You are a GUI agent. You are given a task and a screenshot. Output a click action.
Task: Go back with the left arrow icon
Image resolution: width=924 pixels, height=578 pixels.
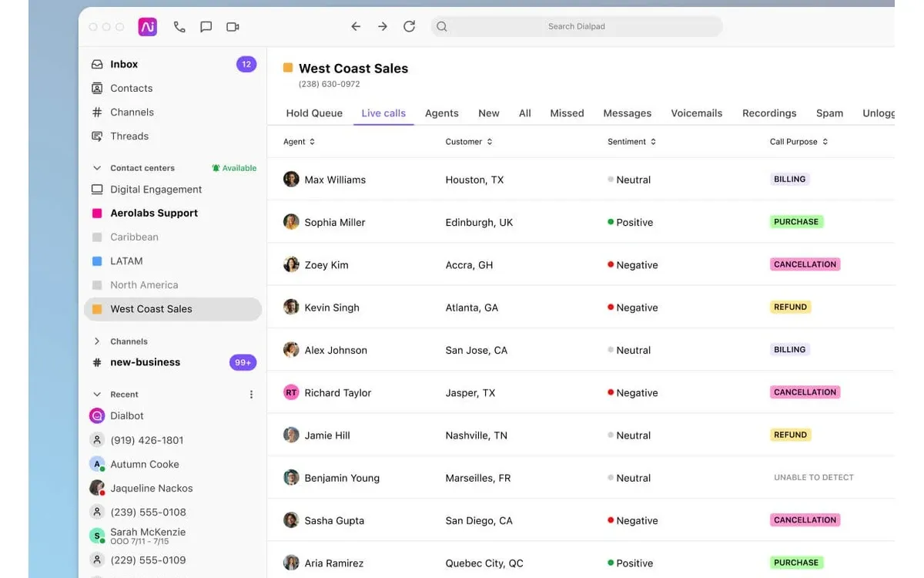(x=356, y=26)
